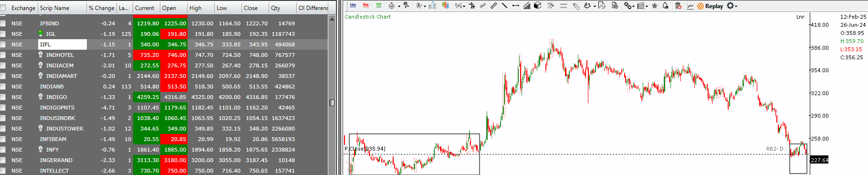This screenshot has width=868, height=175.
Task: Select the INDIAMART scrip name
Action: tap(62, 76)
